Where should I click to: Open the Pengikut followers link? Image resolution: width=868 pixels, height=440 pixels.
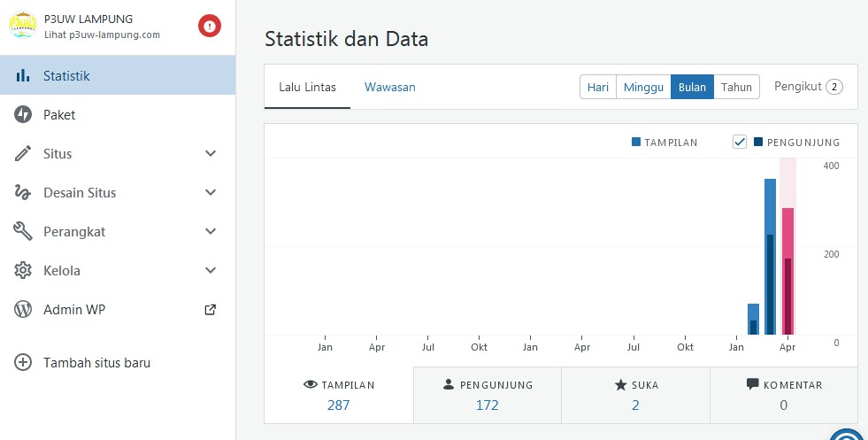pyautogui.click(x=808, y=87)
